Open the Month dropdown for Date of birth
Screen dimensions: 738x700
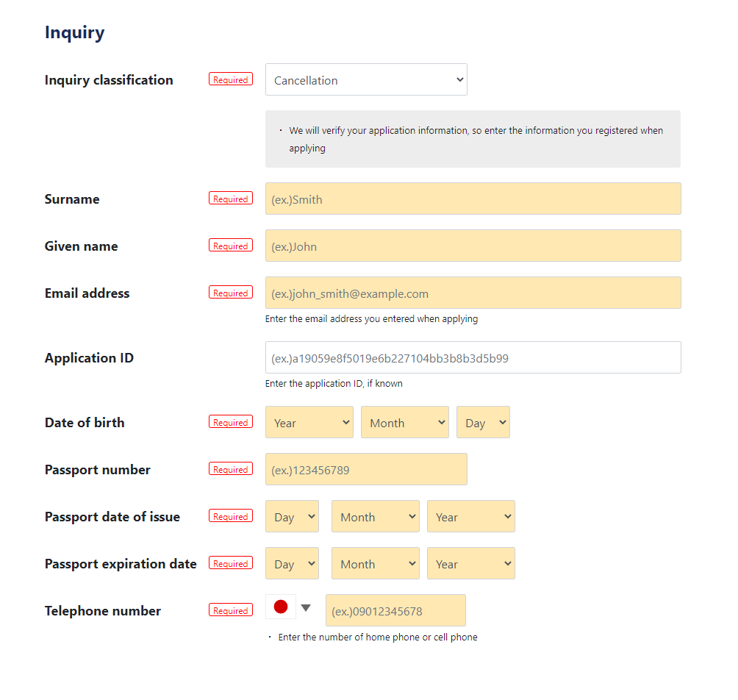pyautogui.click(x=404, y=422)
